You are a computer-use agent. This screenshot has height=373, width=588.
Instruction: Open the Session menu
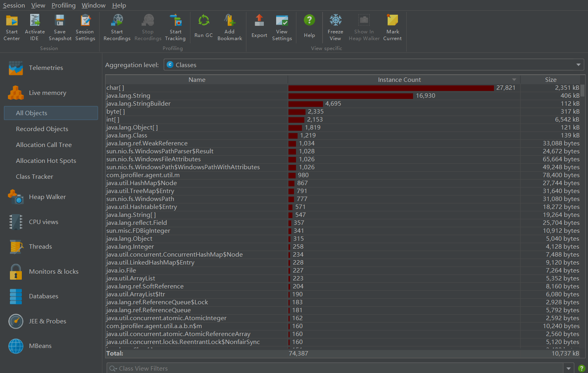click(14, 5)
